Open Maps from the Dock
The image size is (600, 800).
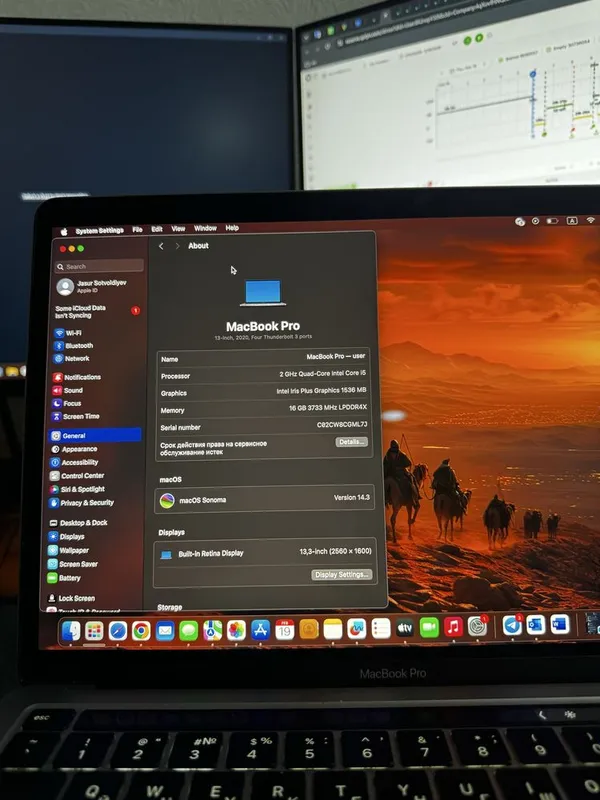click(x=212, y=631)
